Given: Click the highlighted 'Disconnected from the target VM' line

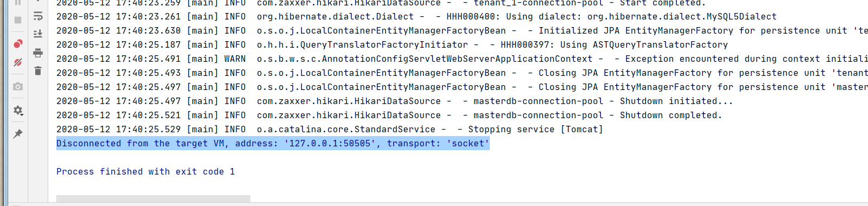Looking at the screenshot, I should point(273,143).
